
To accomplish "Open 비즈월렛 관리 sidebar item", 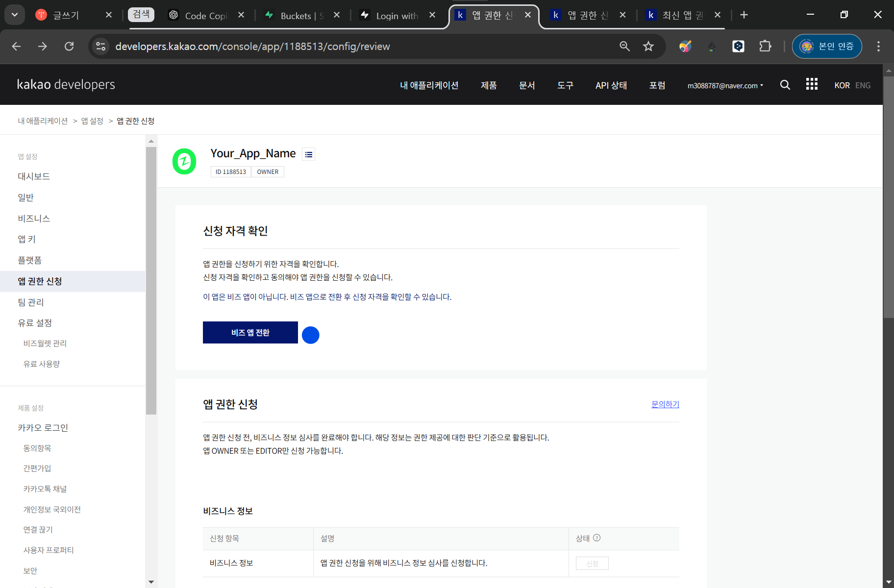I will coord(45,343).
